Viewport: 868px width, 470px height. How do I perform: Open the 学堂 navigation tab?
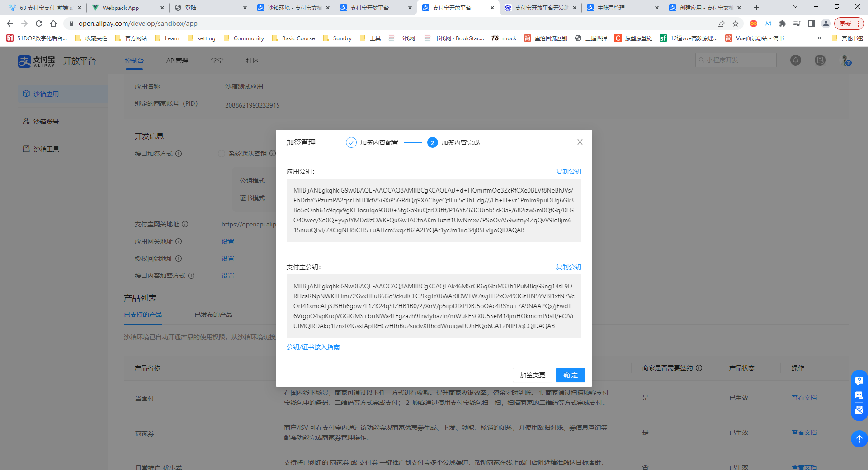click(x=217, y=61)
